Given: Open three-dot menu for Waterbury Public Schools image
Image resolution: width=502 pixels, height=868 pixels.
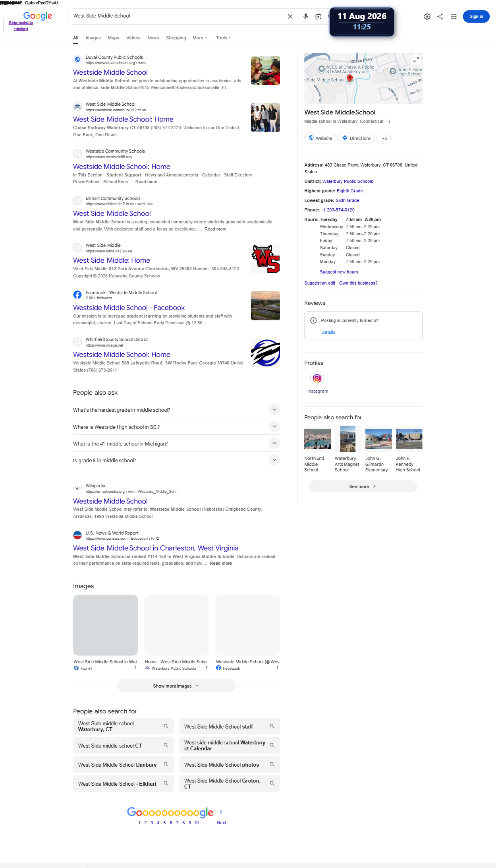Looking at the screenshot, I should pyautogui.click(x=207, y=668).
